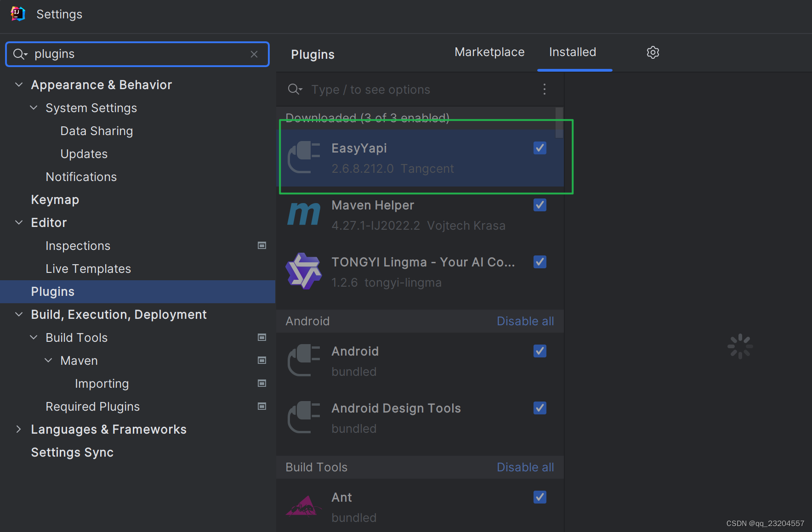
Task: Click the EasyYapi plugin icon
Action: 304,158
